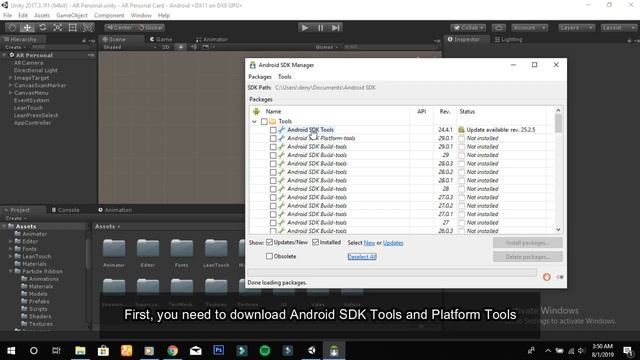Screen dimensions: 640x360
Task: Toggle the Updates/New checkbox
Action: point(269,242)
